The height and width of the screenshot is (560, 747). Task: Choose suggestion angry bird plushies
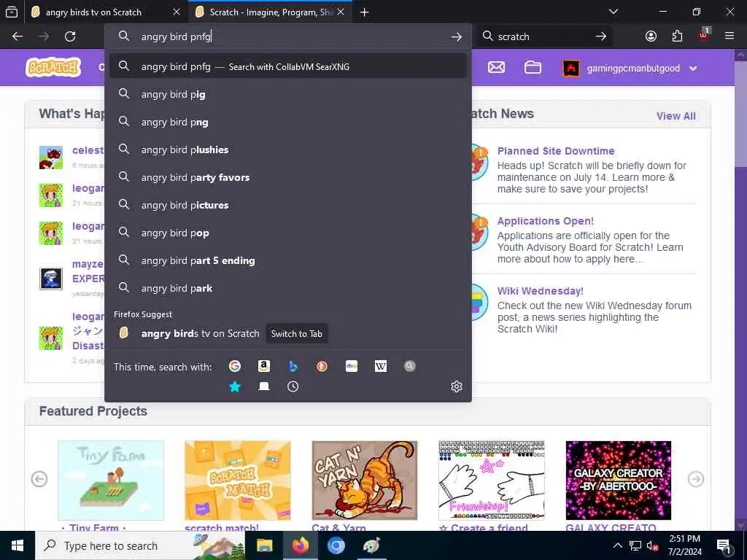coord(287,149)
